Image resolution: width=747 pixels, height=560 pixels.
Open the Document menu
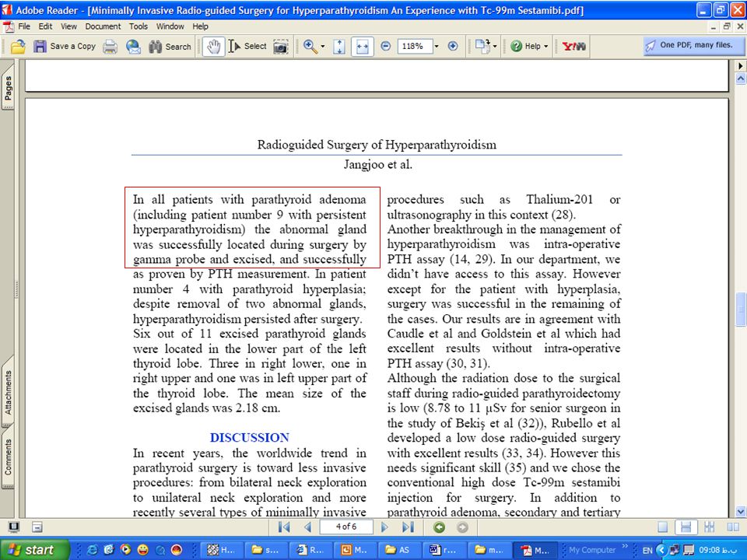pos(103,26)
